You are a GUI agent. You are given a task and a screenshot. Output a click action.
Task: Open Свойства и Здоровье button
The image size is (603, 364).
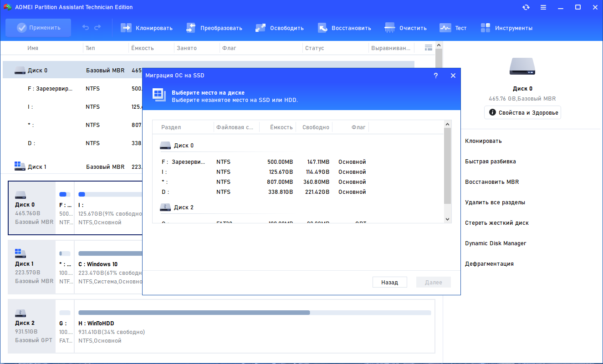[x=522, y=112]
